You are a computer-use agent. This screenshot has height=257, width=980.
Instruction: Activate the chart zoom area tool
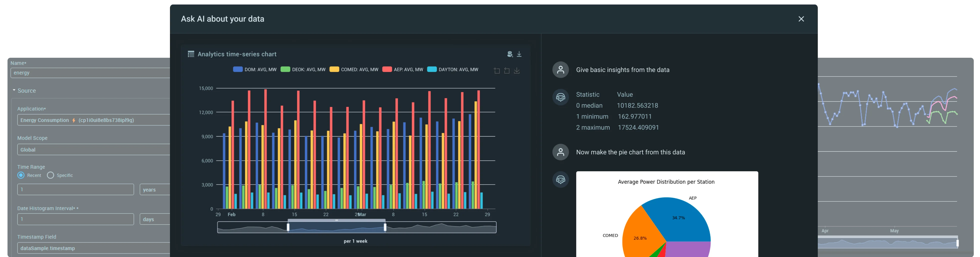[497, 71]
